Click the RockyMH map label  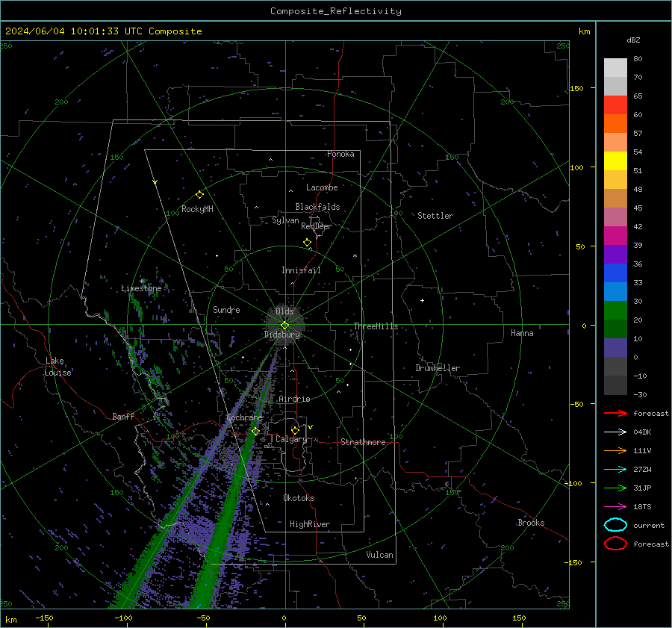197,209
